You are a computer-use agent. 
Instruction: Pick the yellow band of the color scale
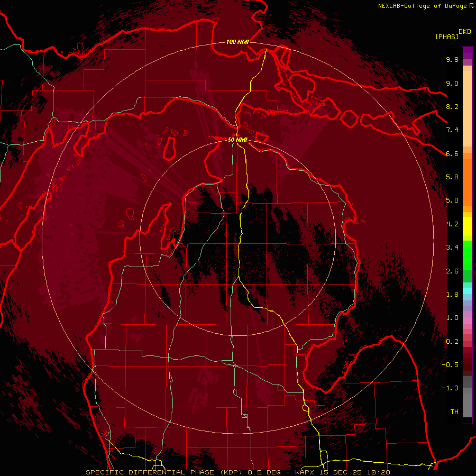pyautogui.click(x=467, y=226)
